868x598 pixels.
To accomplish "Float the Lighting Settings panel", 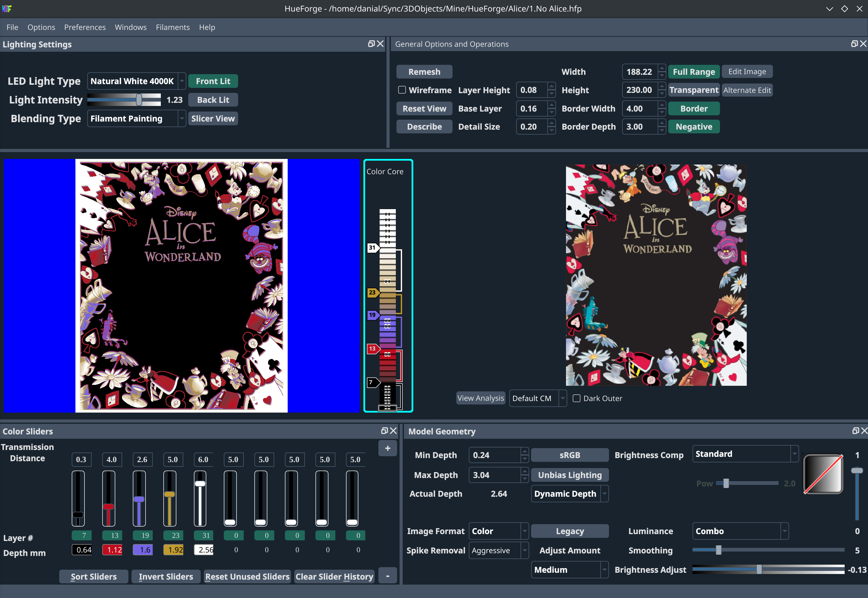I will (371, 44).
